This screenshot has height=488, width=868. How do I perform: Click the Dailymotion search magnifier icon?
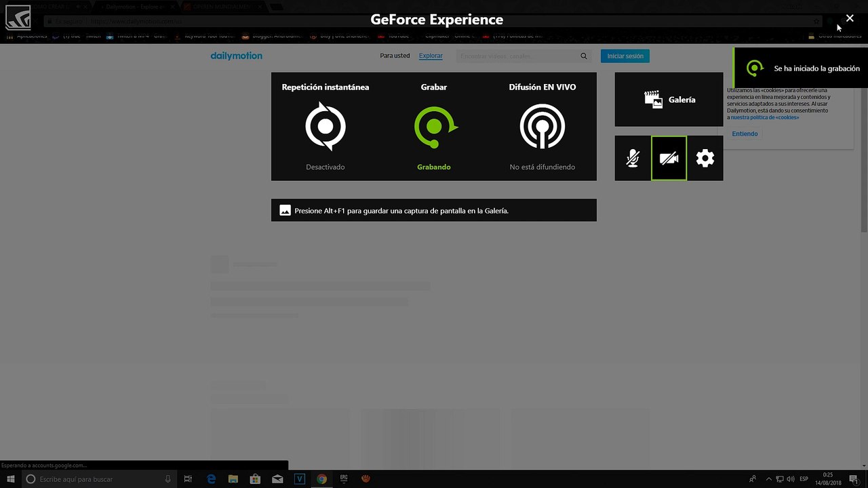[584, 56]
